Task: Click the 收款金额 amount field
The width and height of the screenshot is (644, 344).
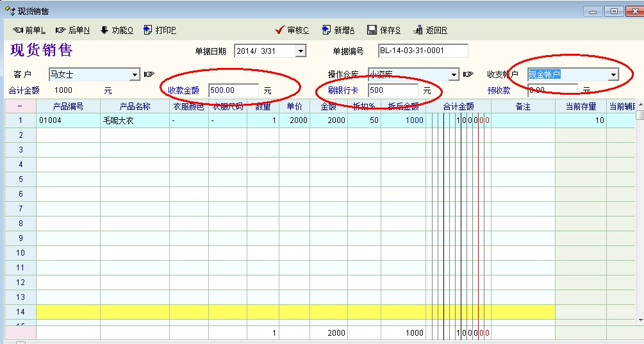Action: click(233, 90)
